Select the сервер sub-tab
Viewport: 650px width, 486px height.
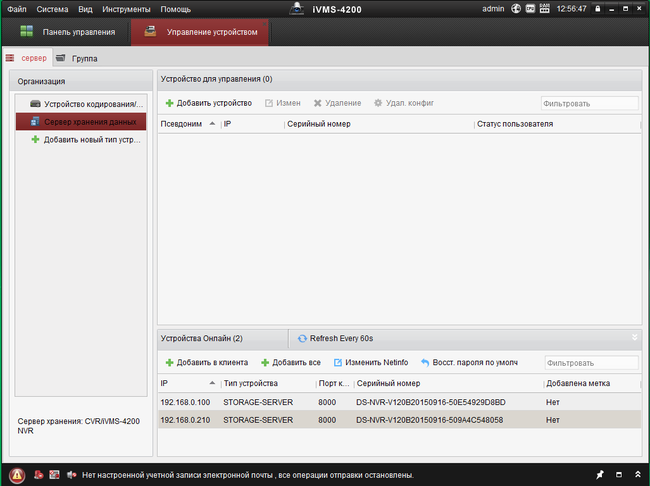pos(27,58)
